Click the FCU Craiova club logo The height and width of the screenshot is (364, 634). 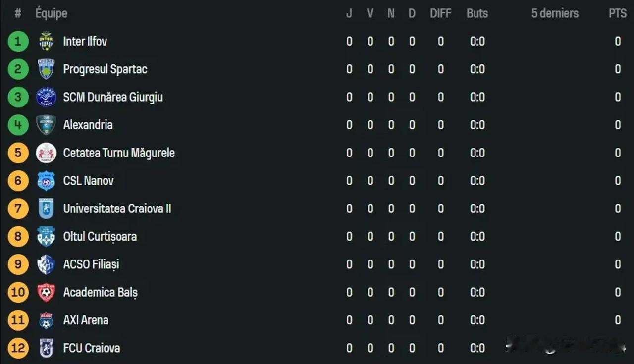pyautogui.click(x=46, y=348)
